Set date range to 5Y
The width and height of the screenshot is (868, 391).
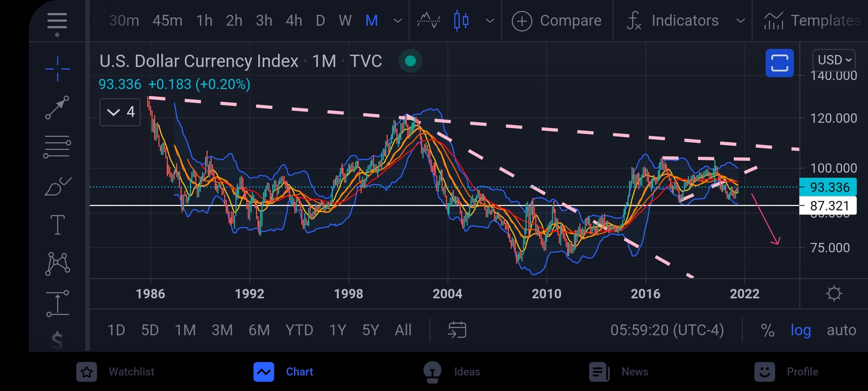click(370, 330)
